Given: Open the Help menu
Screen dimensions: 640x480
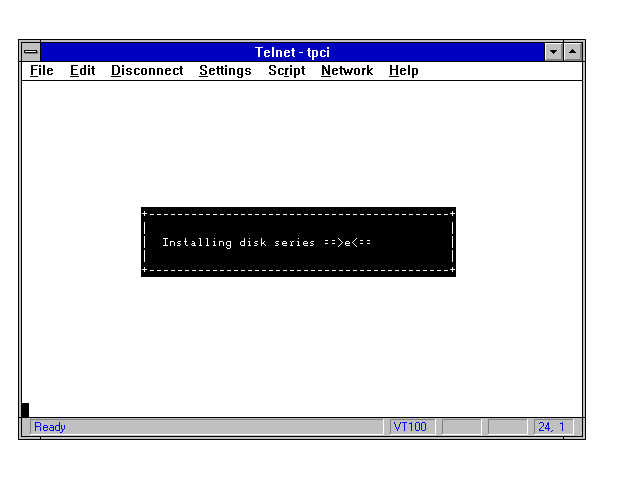Looking at the screenshot, I should 404,71.
